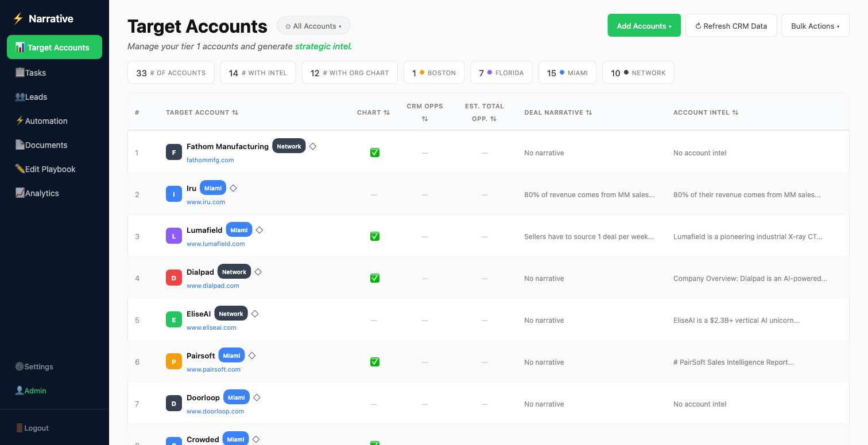This screenshot has height=445, width=868.
Task: Open www.lumafield.com link
Action: tap(215, 244)
